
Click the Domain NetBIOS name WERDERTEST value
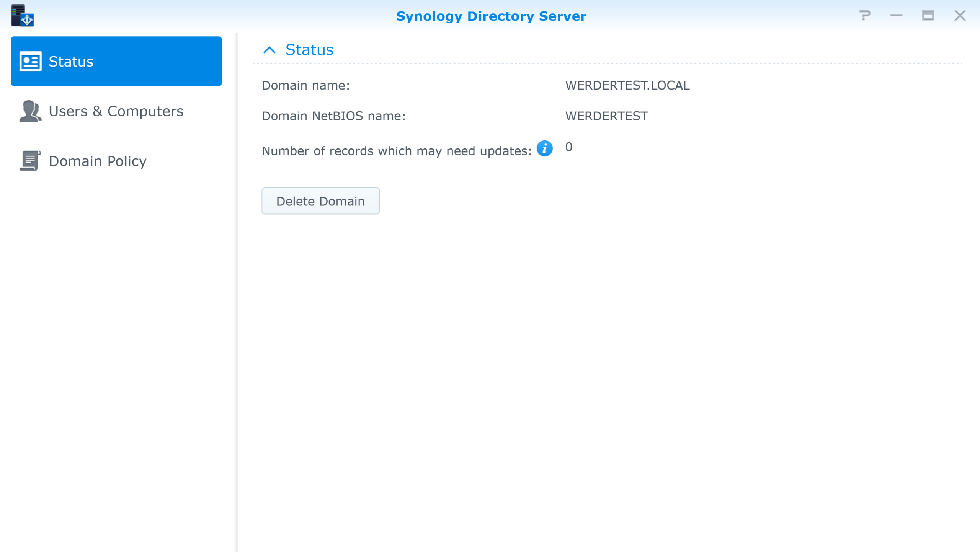click(606, 116)
